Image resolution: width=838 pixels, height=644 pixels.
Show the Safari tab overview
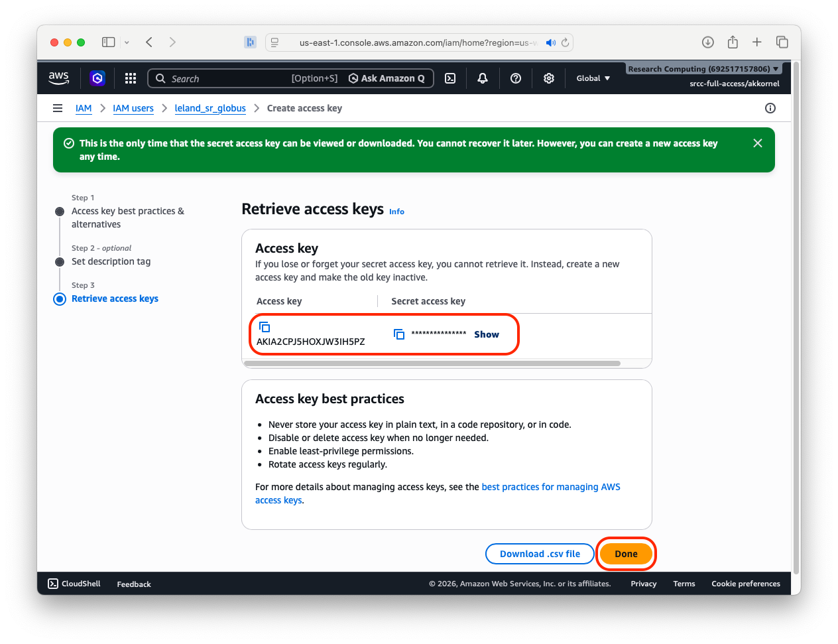tap(782, 42)
